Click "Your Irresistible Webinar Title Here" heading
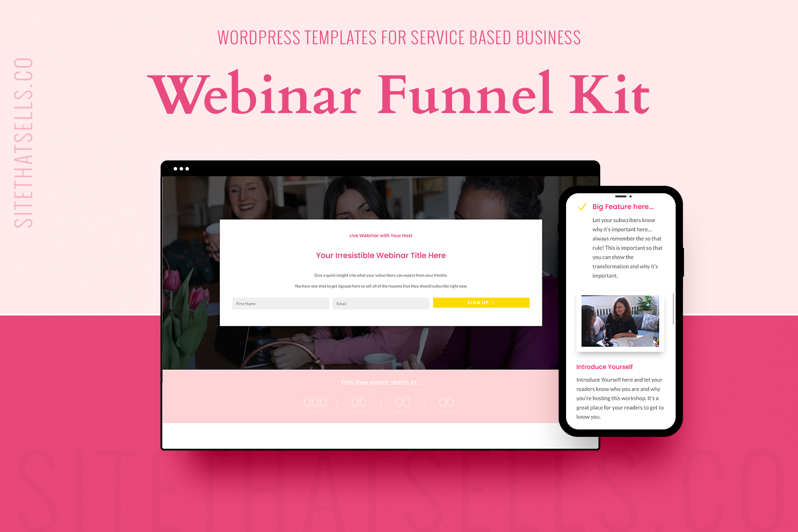The width and height of the screenshot is (798, 532). pos(381,255)
